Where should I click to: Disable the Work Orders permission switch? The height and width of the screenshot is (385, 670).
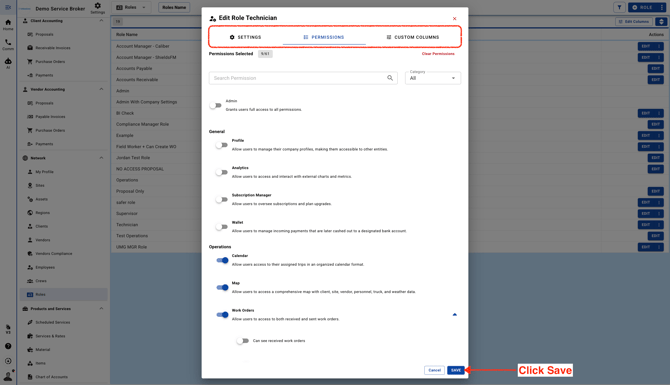pos(222,315)
